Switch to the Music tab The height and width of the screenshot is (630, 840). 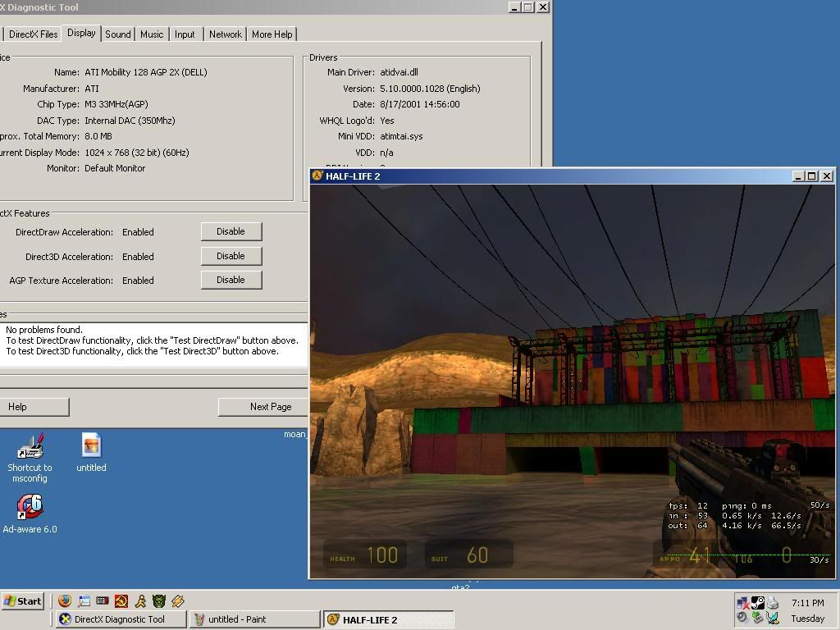pyautogui.click(x=152, y=34)
